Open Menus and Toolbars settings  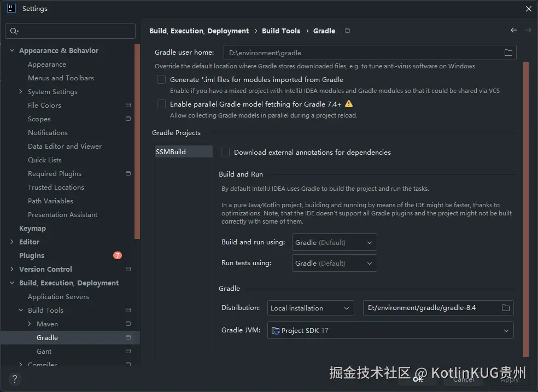tap(61, 78)
